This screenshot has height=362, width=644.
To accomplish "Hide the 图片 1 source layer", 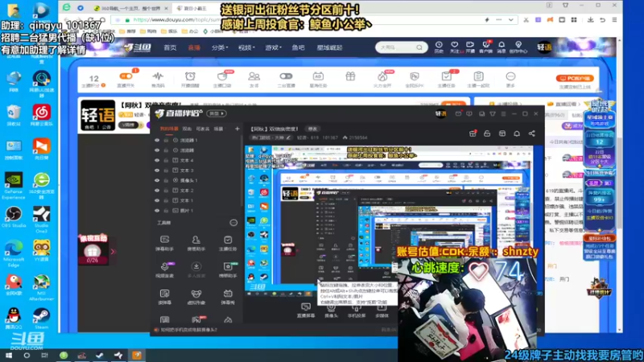I will tap(157, 211).
